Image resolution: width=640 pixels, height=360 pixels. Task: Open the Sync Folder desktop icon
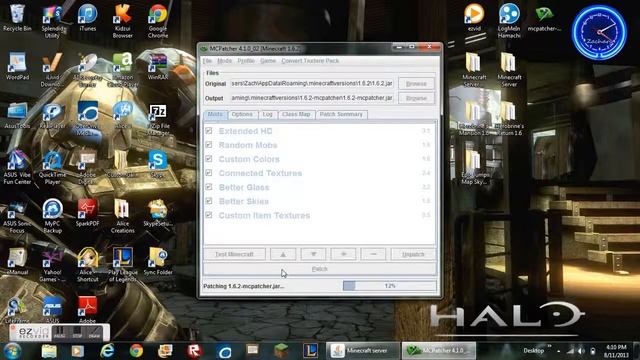(158, 261)
